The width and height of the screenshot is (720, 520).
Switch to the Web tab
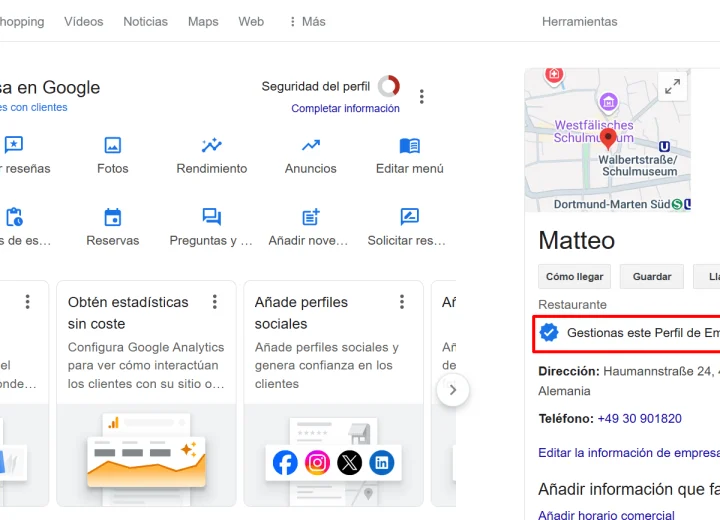pyautogui.click(x=251, y=22)
